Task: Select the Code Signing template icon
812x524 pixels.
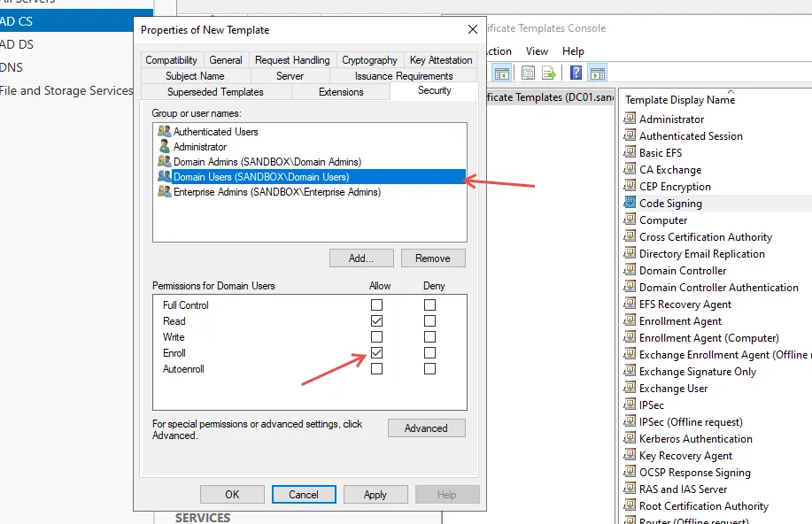Action: pos(630,204)
